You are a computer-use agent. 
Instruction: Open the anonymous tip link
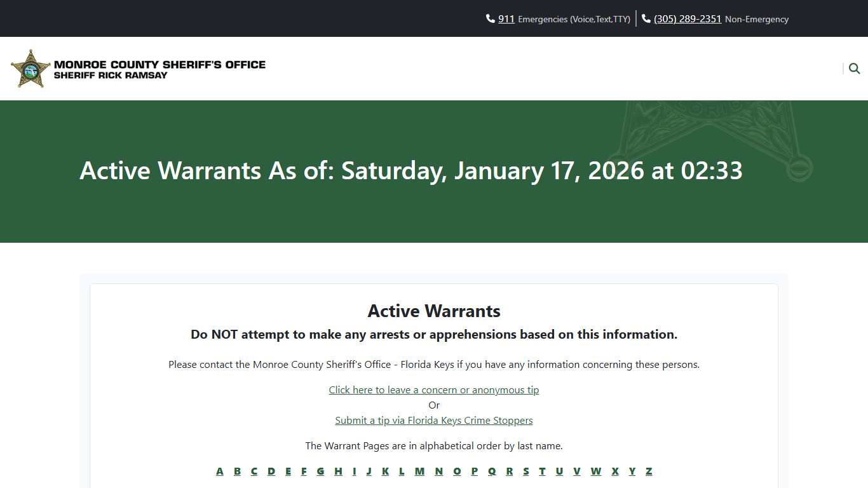pyautogui.click(x=434, y=390)
